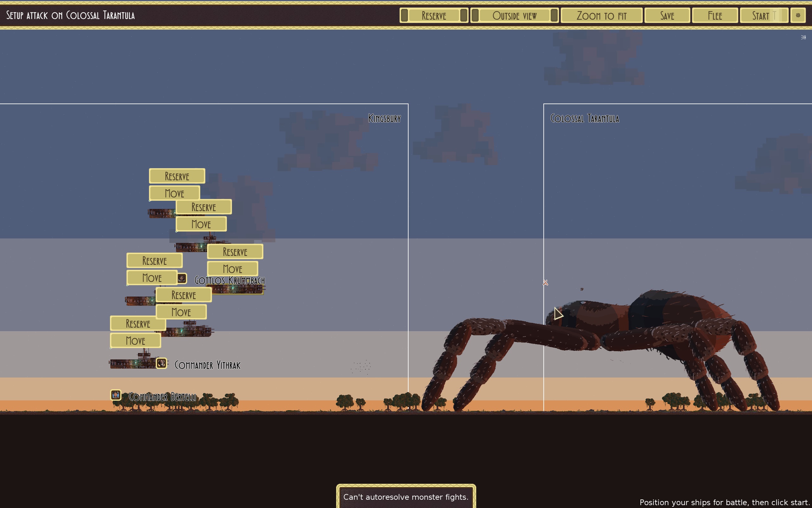Click the Commander Yithrak name label
Image resolution: width=812 pixels, height=508 pixels.
[x=208, y=365]
